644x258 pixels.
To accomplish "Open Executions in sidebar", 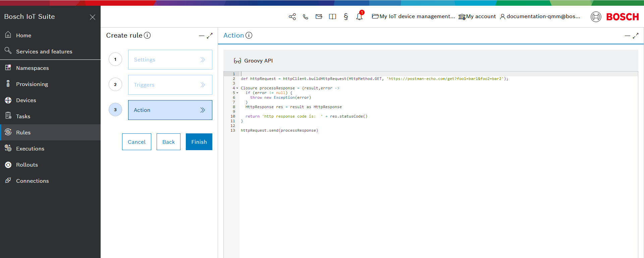I will click(50, 148).
